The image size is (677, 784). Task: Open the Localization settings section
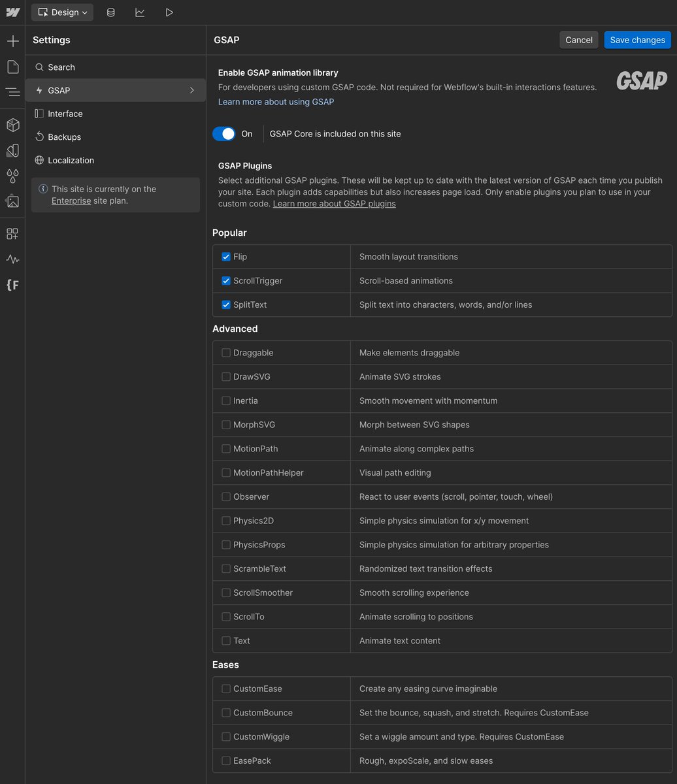tap(116, 160)
